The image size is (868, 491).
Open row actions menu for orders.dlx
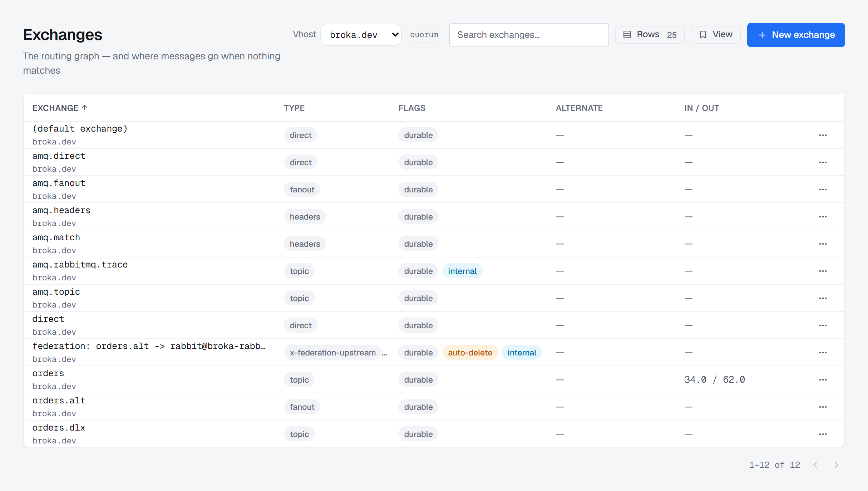click(823, 434)
